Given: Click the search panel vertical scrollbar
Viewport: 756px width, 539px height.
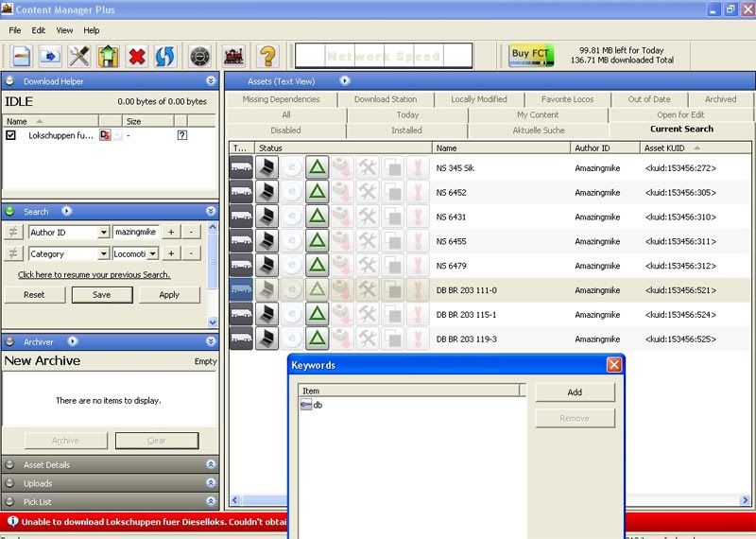Looking at the screenshot, I should [212, 274].
